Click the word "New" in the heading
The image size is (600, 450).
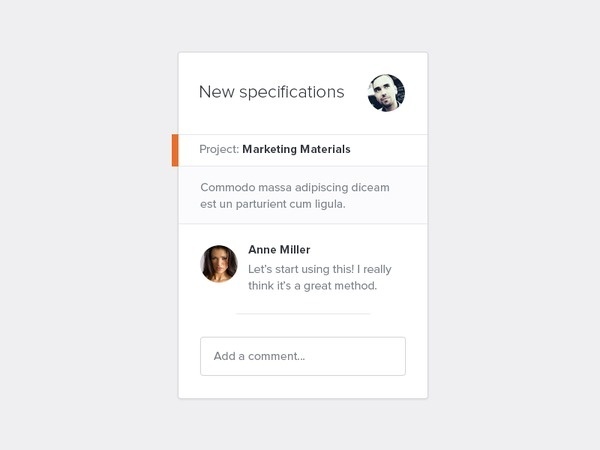[x=217, y=92]
